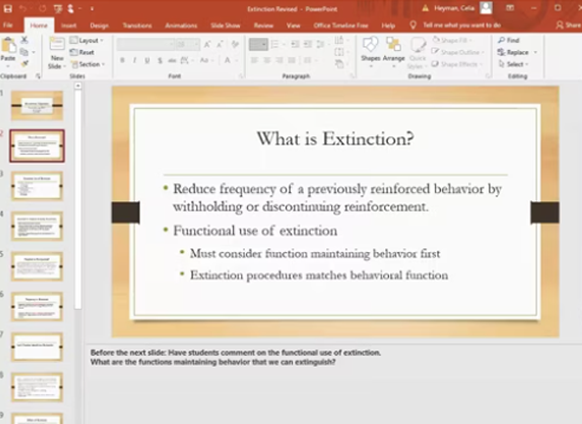
Task: Switch to the Design tab
Action: (x=99, y=26)
